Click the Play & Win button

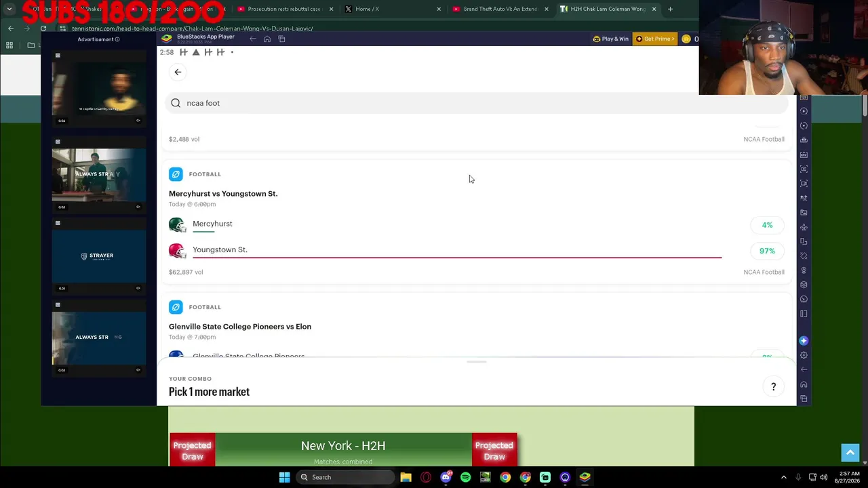[x=611, y=39]
